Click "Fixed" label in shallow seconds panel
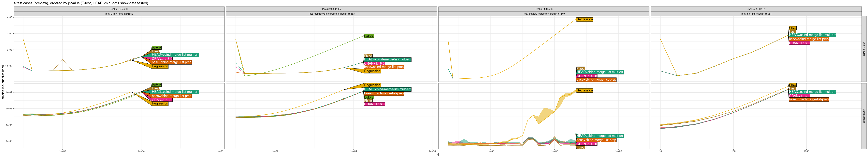Image resolution: width=868 pixels, height=158 pixels. click(x=580, y=148)
